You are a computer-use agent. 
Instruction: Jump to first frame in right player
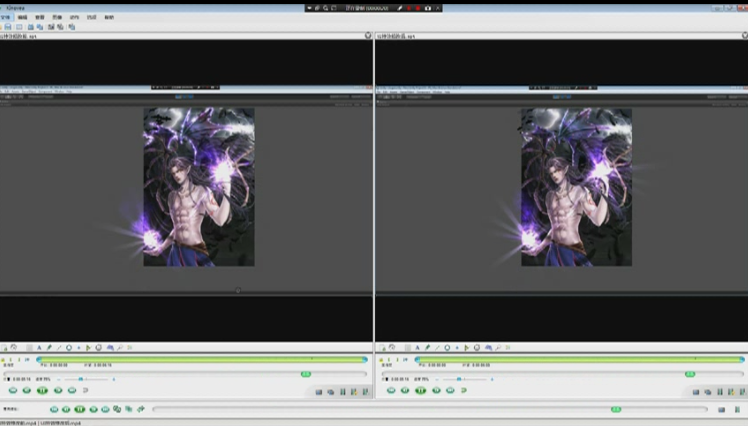(x=391, y=390)
